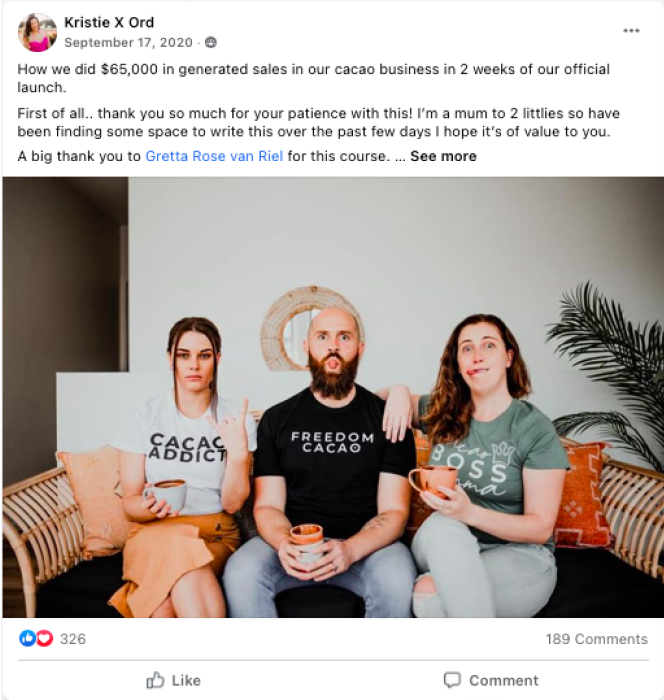Expand the post with See more
The height and width of the screenshot is (700, 664).
point(443,156)
